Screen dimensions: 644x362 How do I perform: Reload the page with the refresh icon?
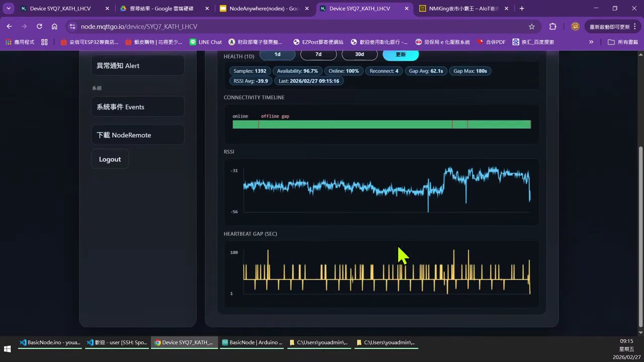point(39,27)
